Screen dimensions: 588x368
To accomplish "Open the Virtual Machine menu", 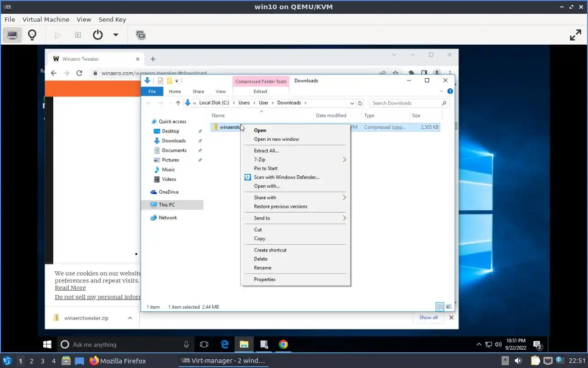I will [x=46, y=19].
